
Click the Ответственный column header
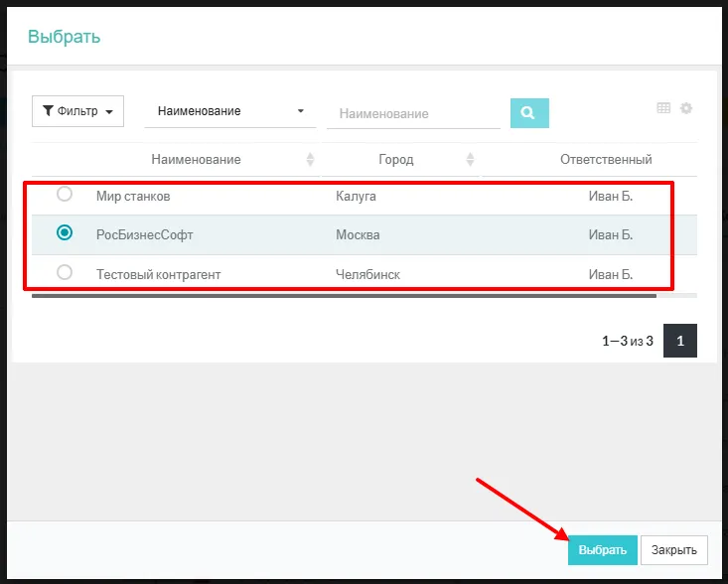tap(606, 159)
